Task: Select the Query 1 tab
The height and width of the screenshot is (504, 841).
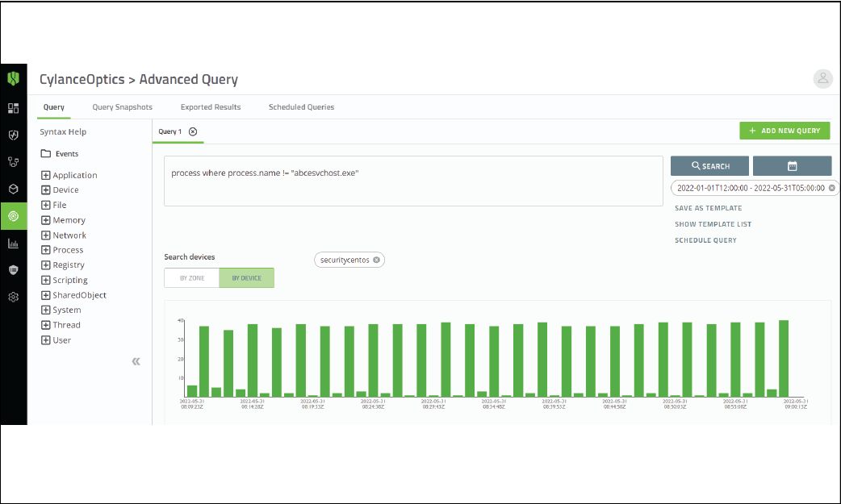Action: [170, 131]
